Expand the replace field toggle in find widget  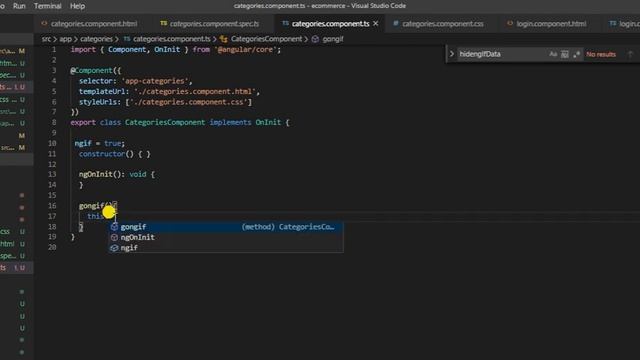click(x=451, y=54)
